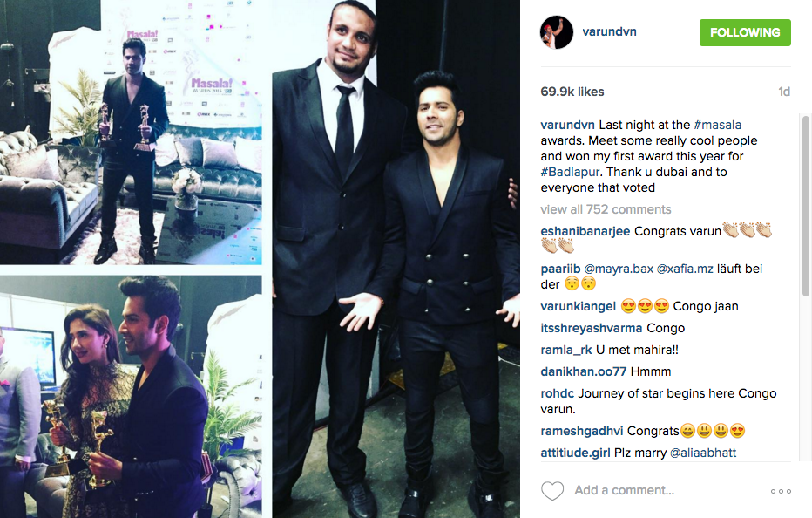
Task: Open paariib commenter profile
Action: 560,269
